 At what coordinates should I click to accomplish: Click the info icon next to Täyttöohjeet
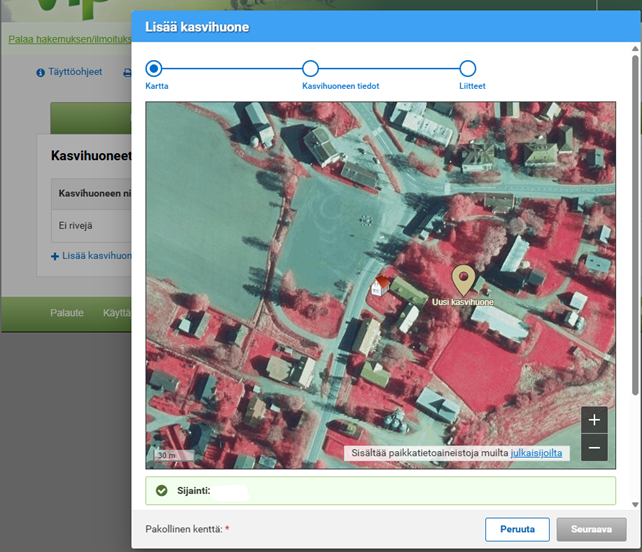click(x=41, y=73)
